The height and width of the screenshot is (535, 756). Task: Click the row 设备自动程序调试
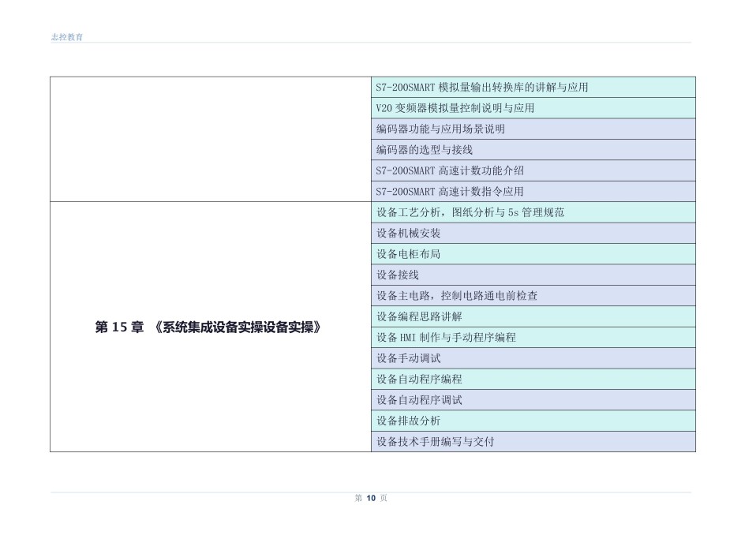tap(533, 400)
